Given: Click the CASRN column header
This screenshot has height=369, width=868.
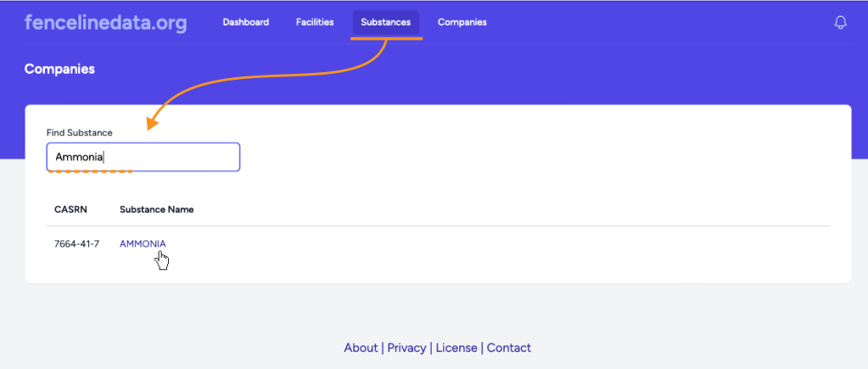Looking at the screenshot, I should 70,210.
